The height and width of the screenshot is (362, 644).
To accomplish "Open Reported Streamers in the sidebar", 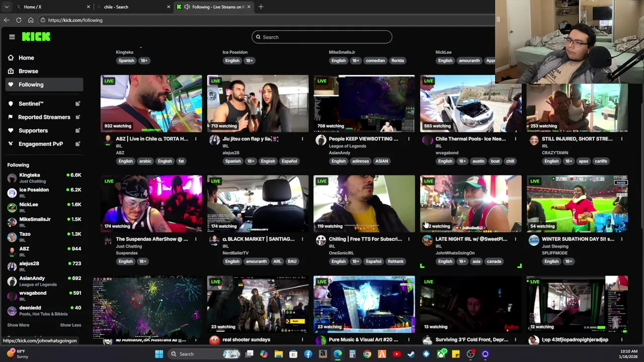I will point(44,117).
